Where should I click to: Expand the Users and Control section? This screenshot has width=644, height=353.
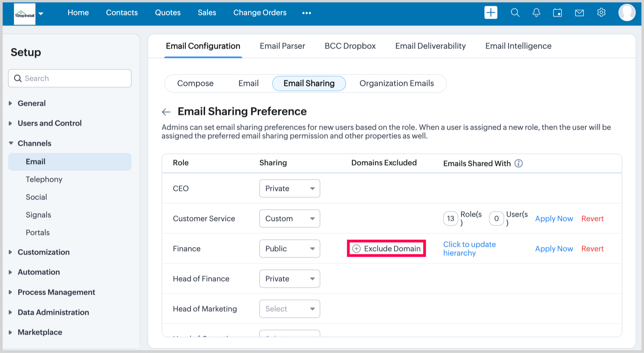point(49,123)
